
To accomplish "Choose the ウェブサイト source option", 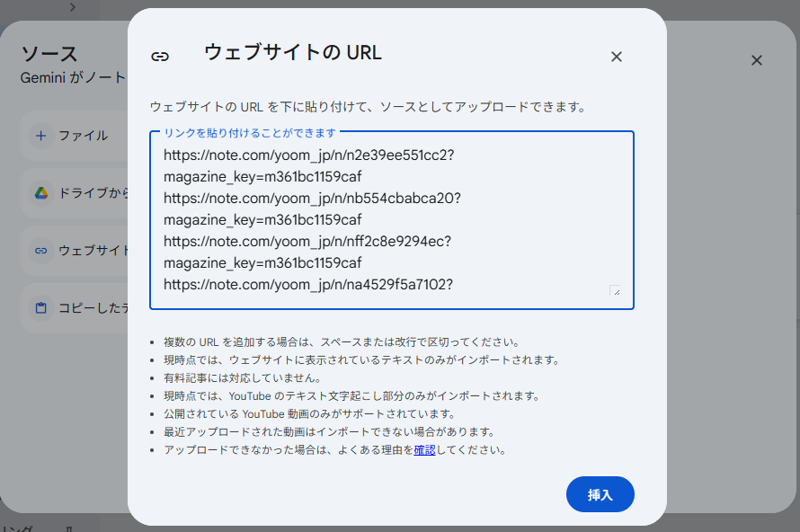I will tap(75, 251).
